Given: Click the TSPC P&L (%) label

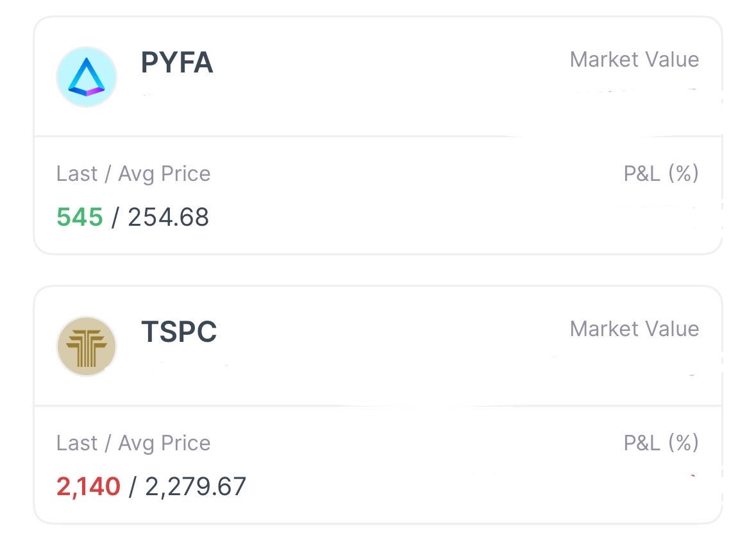Looking at the screenshot, I should pyautogui.click(x=660, y=443).
